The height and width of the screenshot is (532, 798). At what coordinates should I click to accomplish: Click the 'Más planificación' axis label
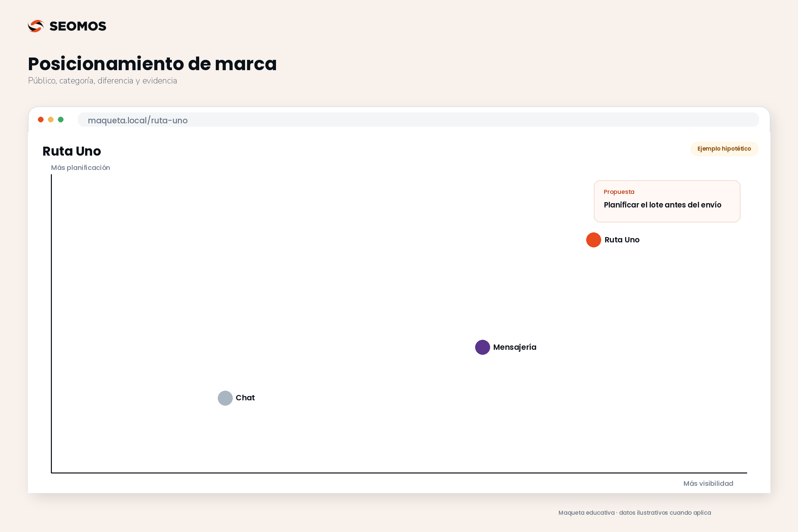click(x=80, y=168)
